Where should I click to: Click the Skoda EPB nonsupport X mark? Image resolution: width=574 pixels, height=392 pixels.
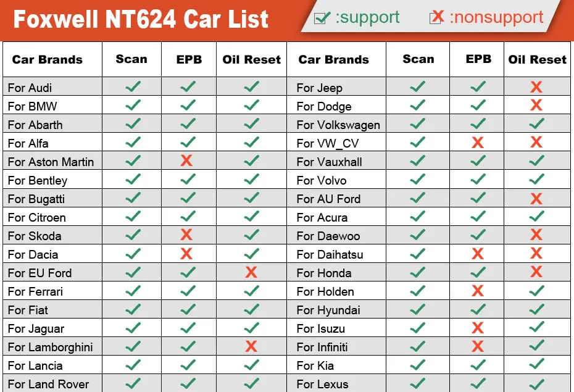(186, 235)
